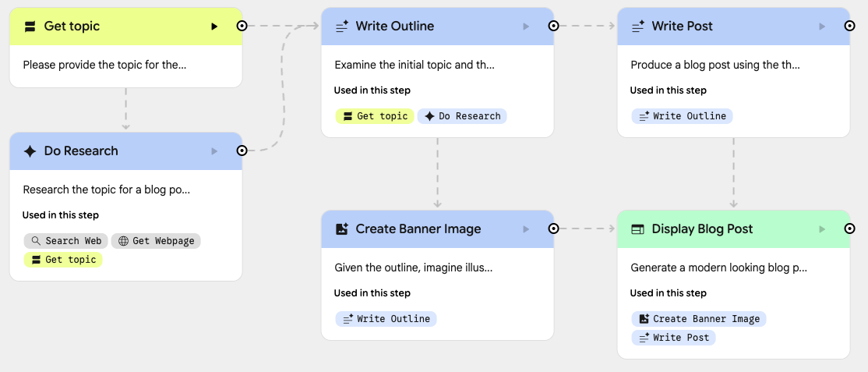Run the Write Outline step play arrow
The width and height of the screenshot is (868, 372).
point(526,27)
